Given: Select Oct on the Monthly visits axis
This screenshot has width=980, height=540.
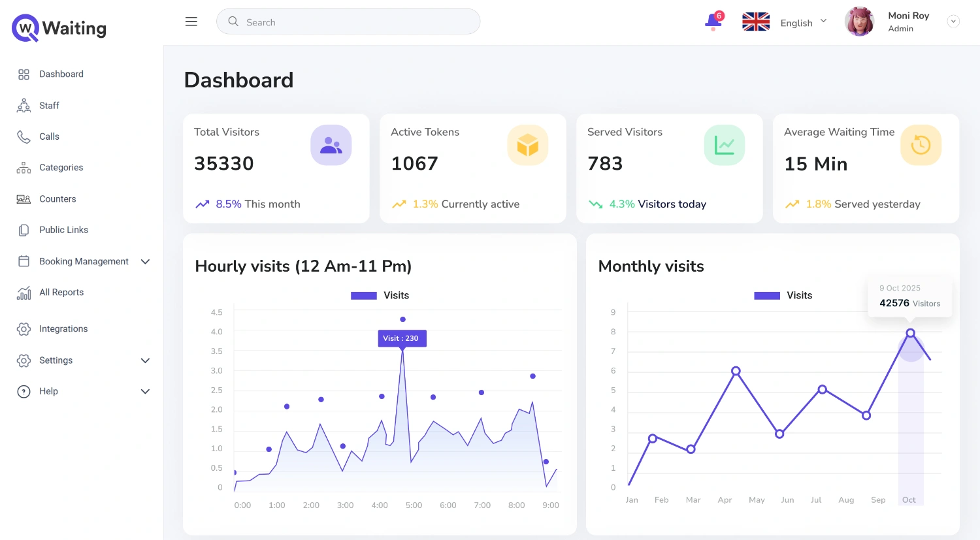Looking at the screenshot, I should [909, 500].
